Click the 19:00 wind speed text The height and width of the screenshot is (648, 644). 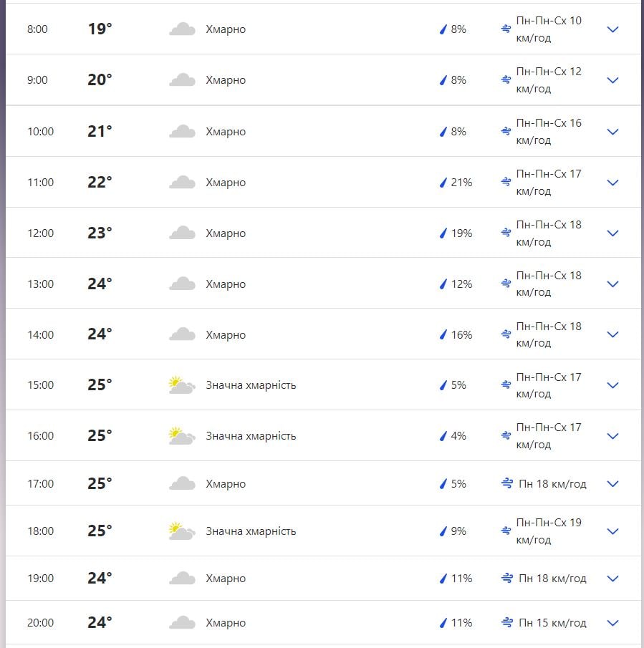(552, 579)
